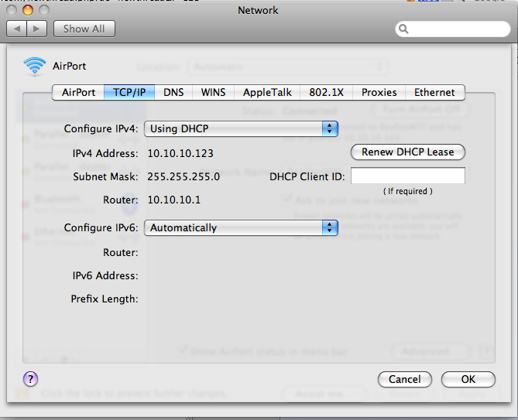Click the orange minimize window button

(28, 10)
